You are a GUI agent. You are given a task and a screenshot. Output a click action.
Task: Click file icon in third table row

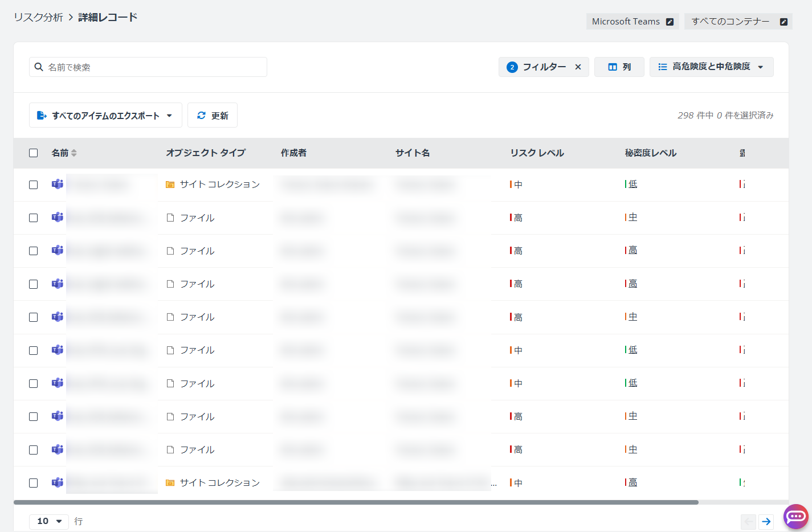tap(170, 251)
